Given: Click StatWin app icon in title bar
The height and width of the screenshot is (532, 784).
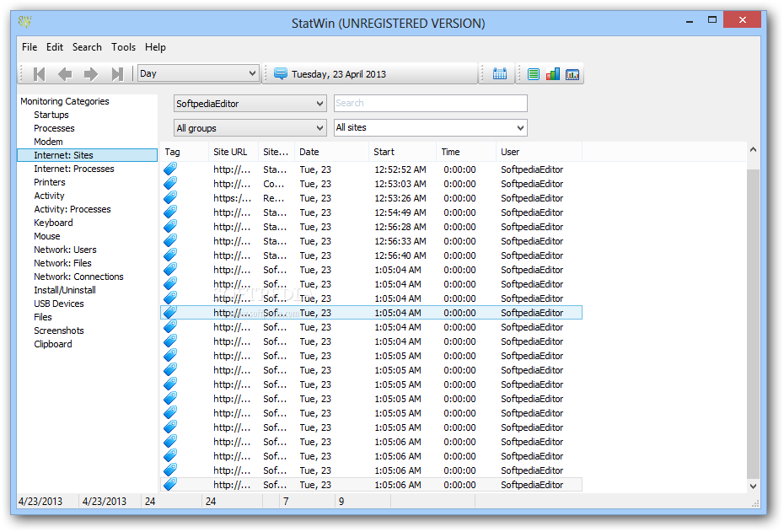Looking at the screenshot, I should [x=25, y=22].
